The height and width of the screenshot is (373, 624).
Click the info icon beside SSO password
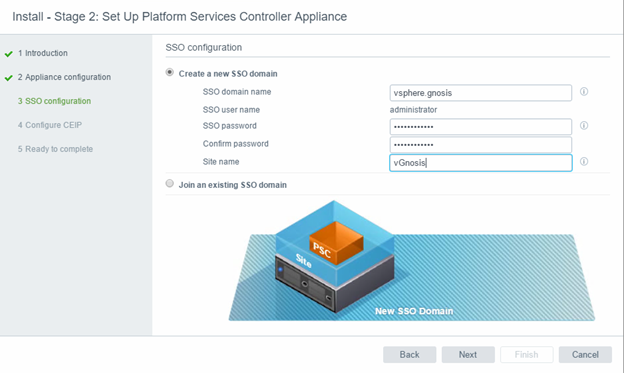(x=584, y=126)
